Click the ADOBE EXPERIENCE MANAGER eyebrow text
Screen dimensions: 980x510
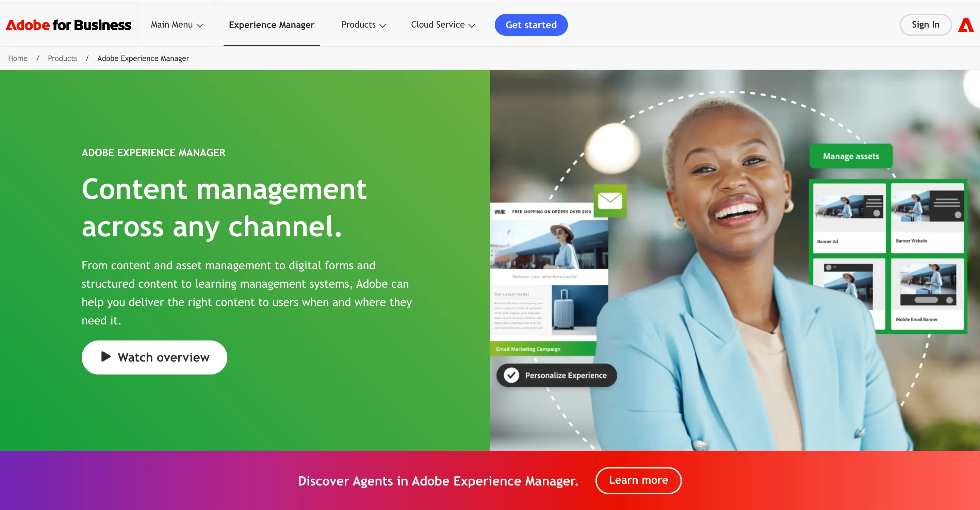point(154,153)
